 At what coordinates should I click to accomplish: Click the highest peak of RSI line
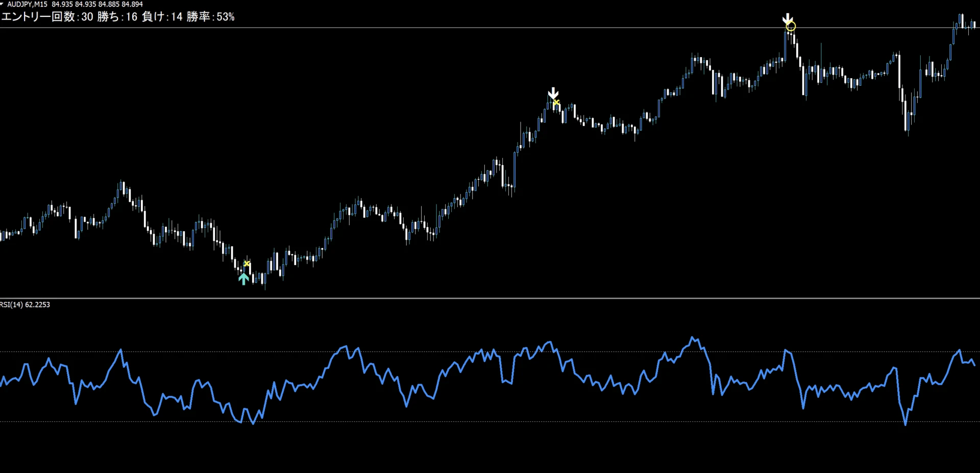pos(693,337)
